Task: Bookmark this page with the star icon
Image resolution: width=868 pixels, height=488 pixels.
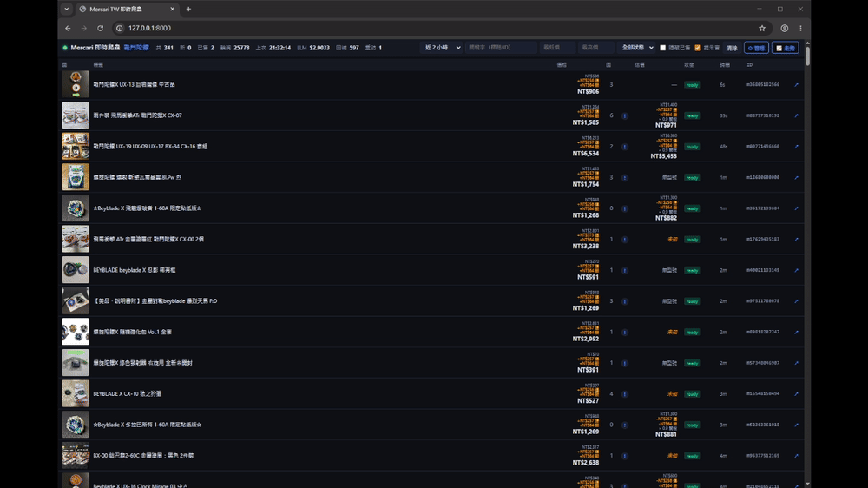Action: tap(762, 29)
